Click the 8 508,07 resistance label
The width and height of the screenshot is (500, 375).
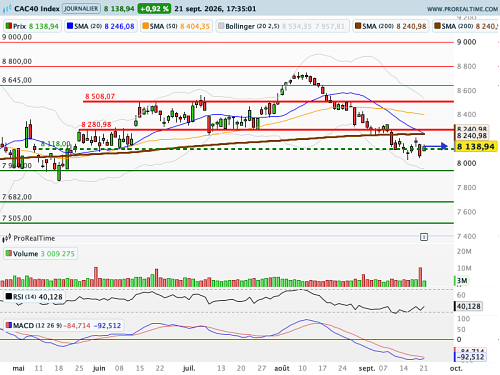tap(100, 96)
